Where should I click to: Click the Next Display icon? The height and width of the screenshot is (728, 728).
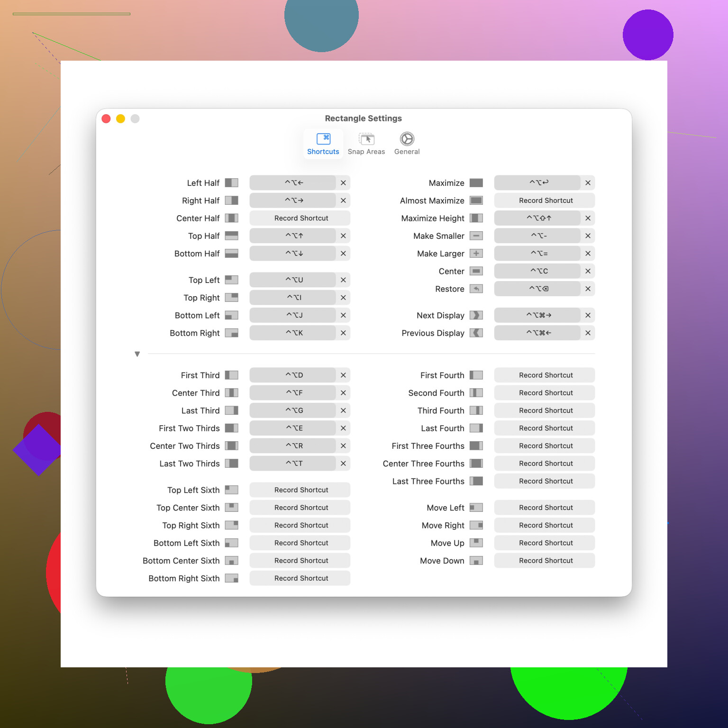(x=476, y=315)
